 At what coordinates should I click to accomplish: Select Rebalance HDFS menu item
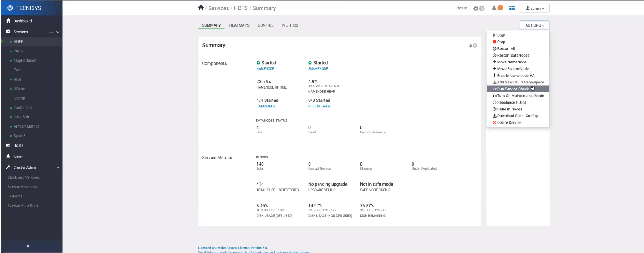click(x=518, y=102)
